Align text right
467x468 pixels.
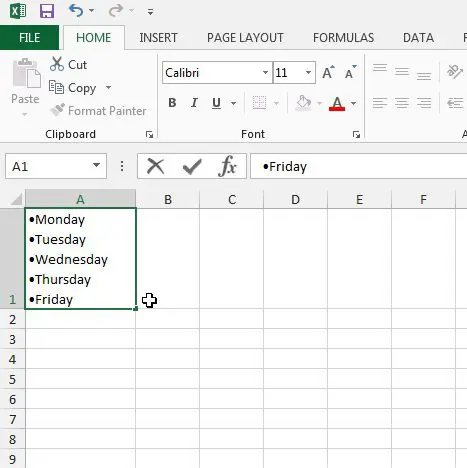click(x=424, y=103)
